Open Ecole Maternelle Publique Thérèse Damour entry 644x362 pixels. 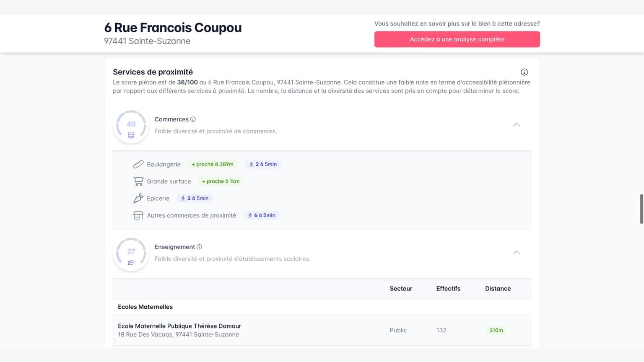[x=179, y=326]
